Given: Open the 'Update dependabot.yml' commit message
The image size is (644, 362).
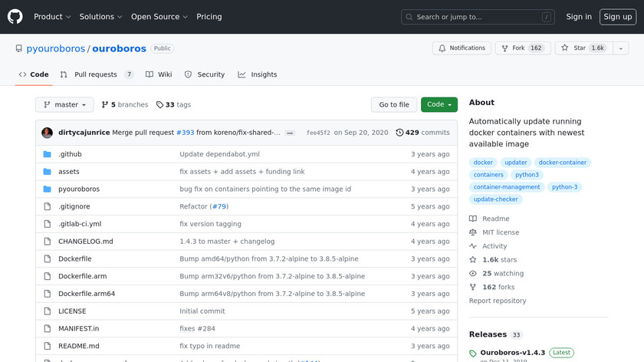Looking at the screenshot, I should coord(219,154).
